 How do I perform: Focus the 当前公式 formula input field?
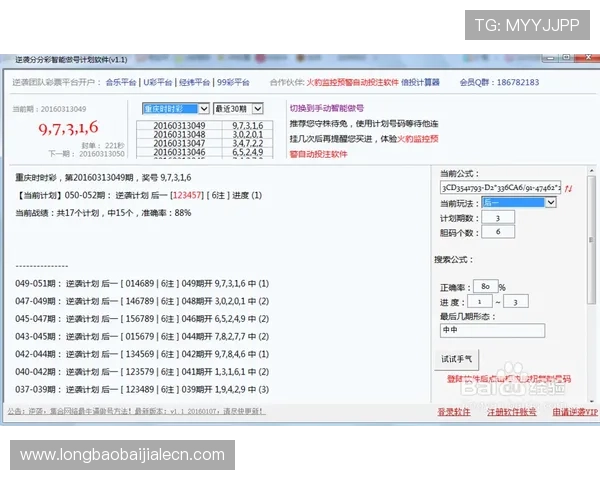[x=501, y=188]
